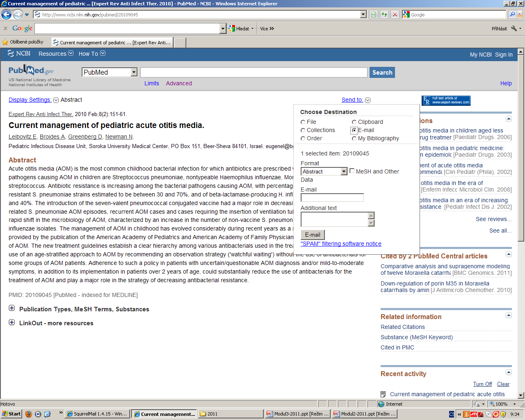Select the Current management of pediatric tab
Screen dimensions: 525x420
point(112,42)
